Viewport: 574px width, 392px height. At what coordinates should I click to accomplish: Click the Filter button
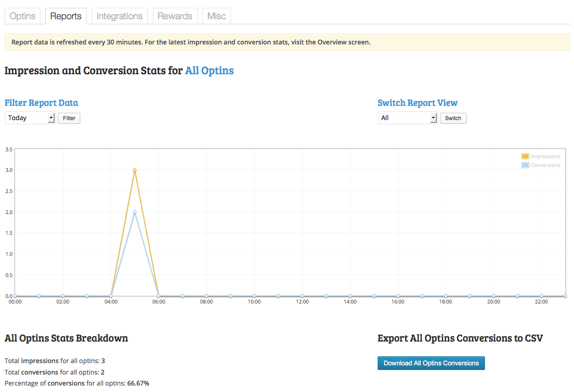69,118
